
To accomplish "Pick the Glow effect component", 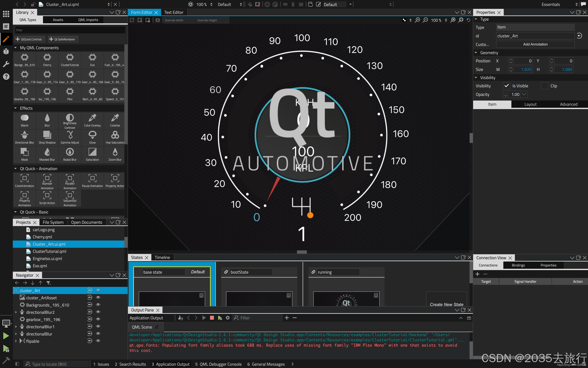I will pyautogui.click(x=92, y=138).
